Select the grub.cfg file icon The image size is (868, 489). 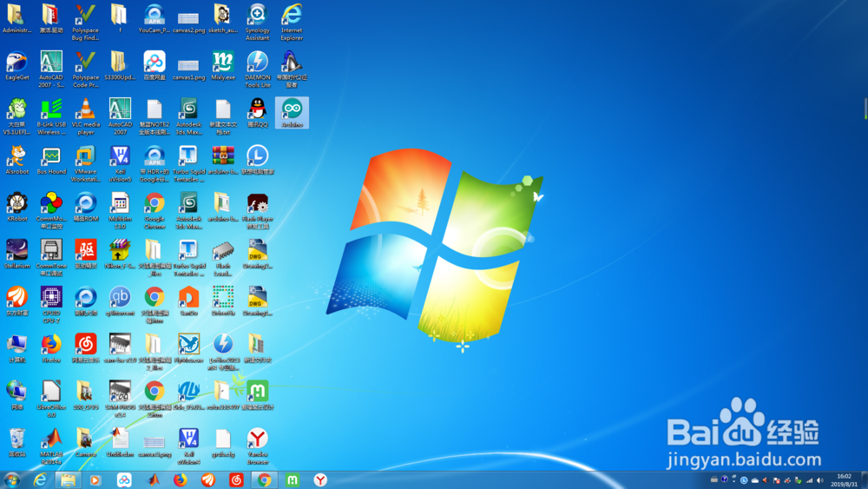coord(223,442)
